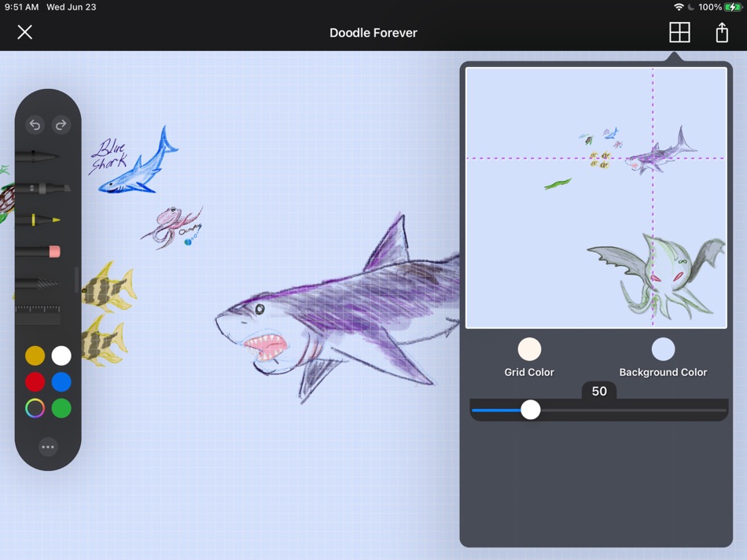This screenshot has height=560, width=747.
Task: Change the Grid Color swatch
Action: [529, 349]
